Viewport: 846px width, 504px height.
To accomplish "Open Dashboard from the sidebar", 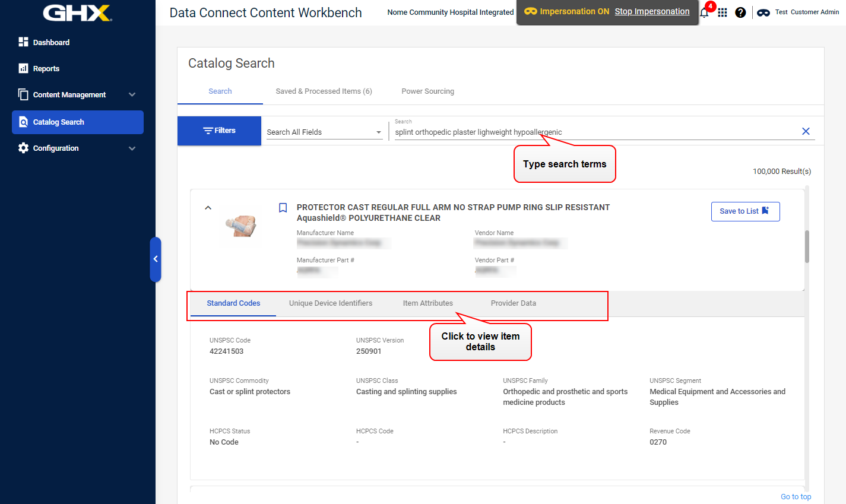I will click(51, 42).
